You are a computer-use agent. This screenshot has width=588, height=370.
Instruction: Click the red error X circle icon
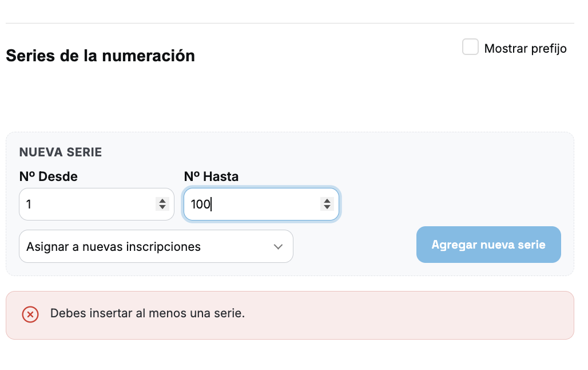30,314
